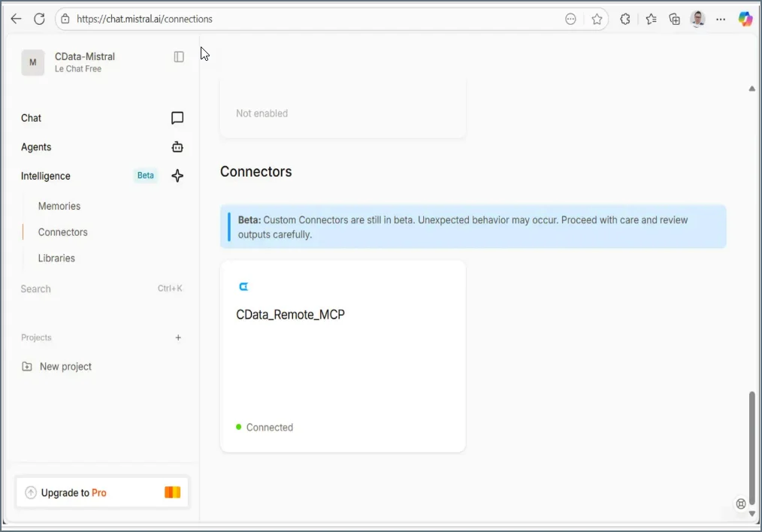Click the Projects section label
Image resolution: width=762 pixels, height=532 pixels.
point(36,337)
